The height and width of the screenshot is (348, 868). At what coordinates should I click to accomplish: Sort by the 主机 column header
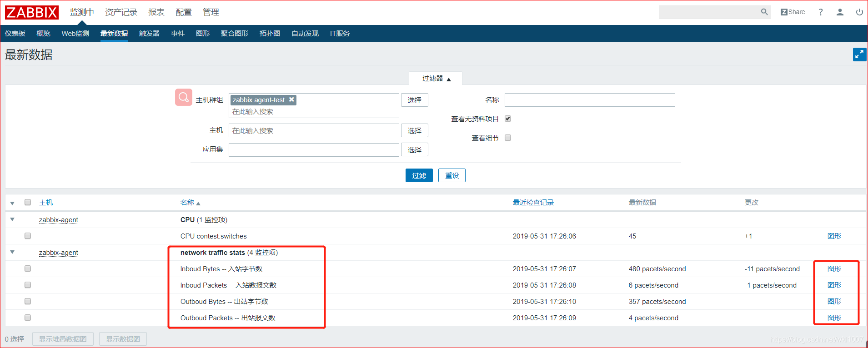(46, 203)
